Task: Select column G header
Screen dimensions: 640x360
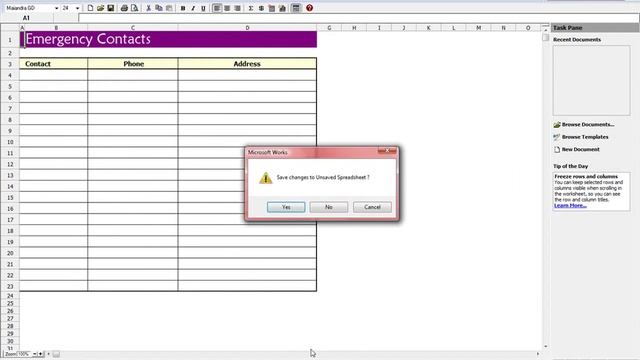Action: [329, 28]
